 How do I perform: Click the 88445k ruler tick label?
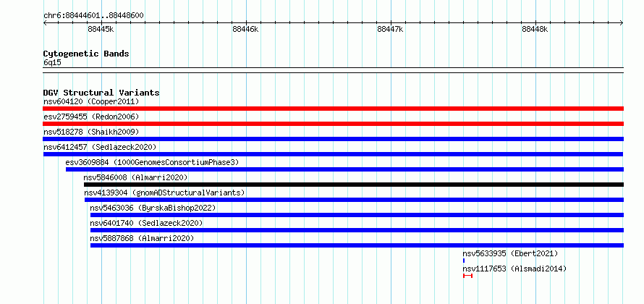tap(101, 30)
